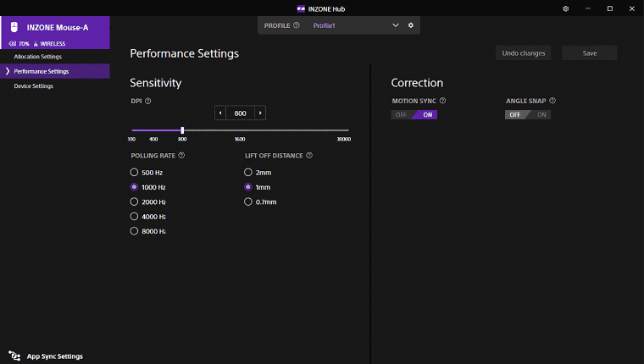
Task: Open app settings gear in title bar
Action: tap(566, 8)
